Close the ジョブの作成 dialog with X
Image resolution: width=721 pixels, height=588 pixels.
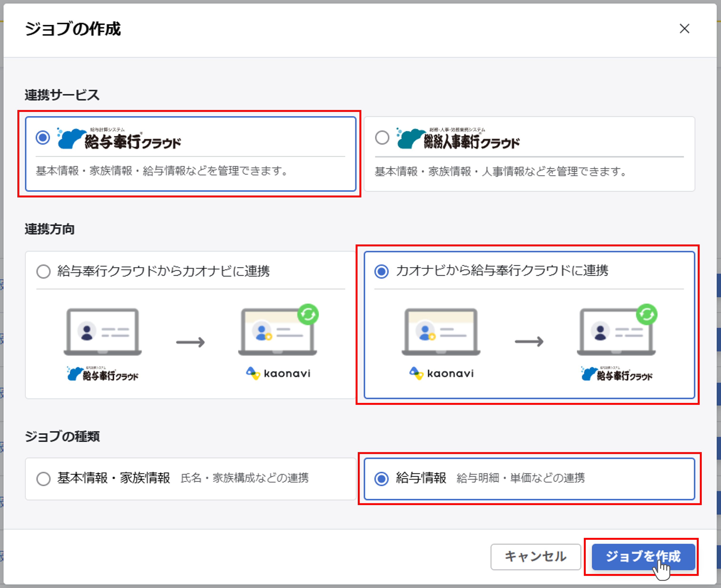pyautogui.click(x=684, y=29)
